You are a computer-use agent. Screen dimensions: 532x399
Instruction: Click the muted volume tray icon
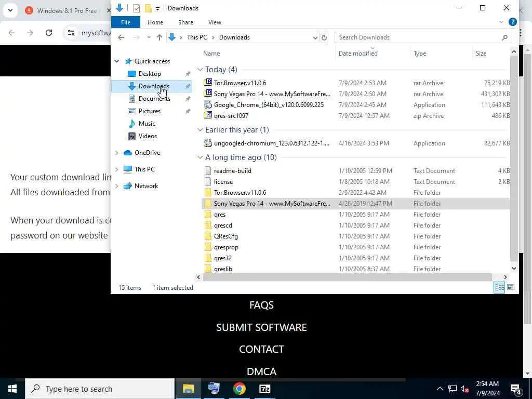[464, 389]
